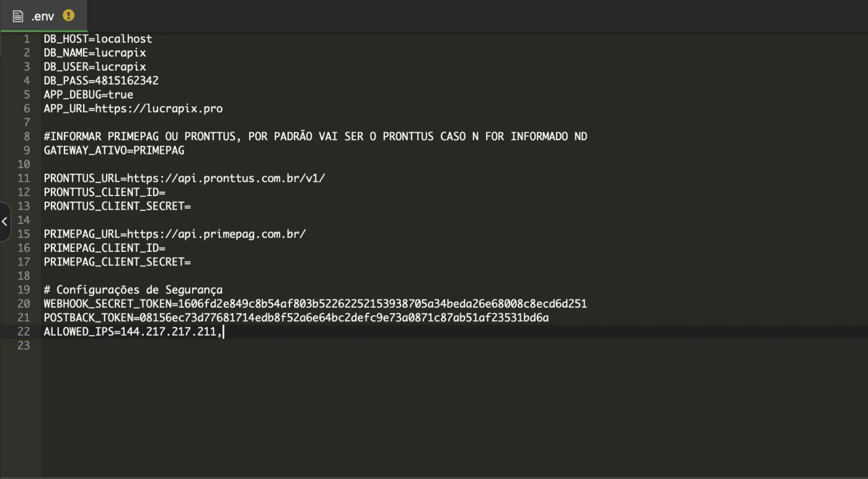Click the file document icon on the .env tab

[18, 16]
